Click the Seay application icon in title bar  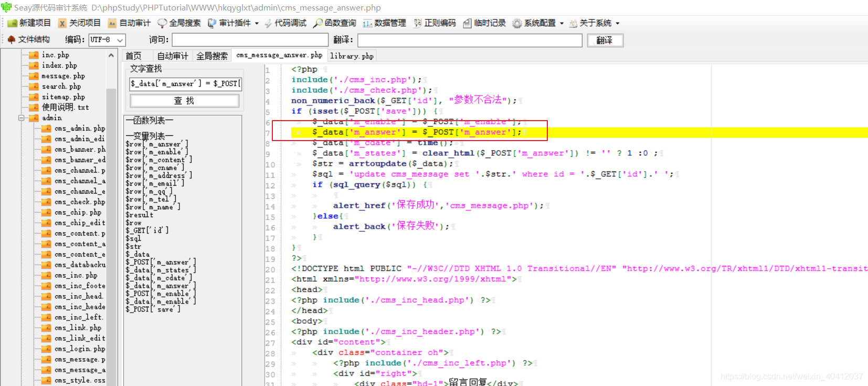[x=6, y=7]
